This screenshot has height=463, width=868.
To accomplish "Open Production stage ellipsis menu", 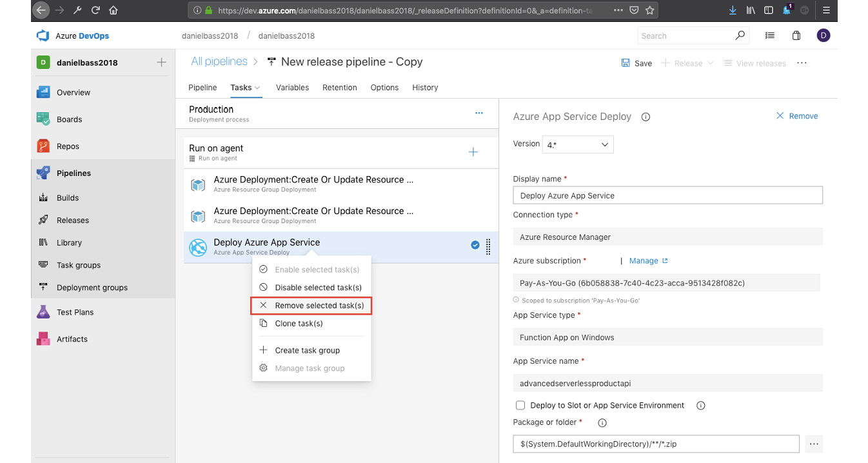I will point(479,113).
